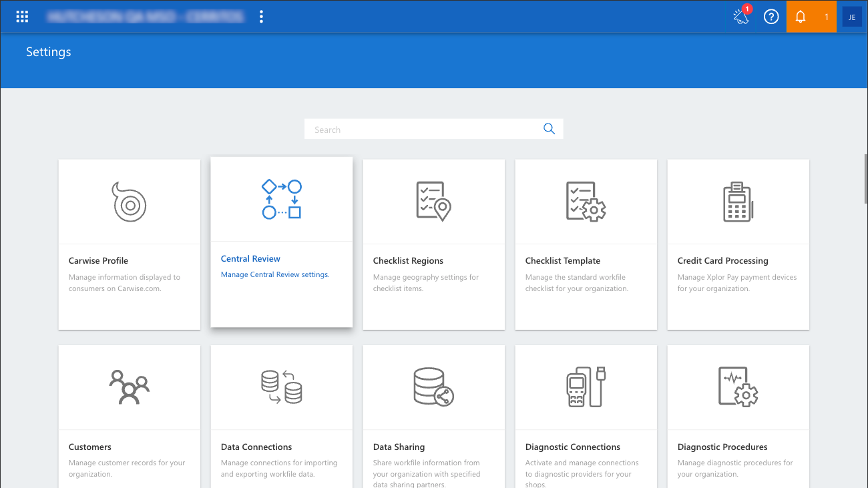Image resolution: width=868 pixels, height=488 pixels.
Task: Open the Checklist Template icon
Action: [x=586, y=201]
